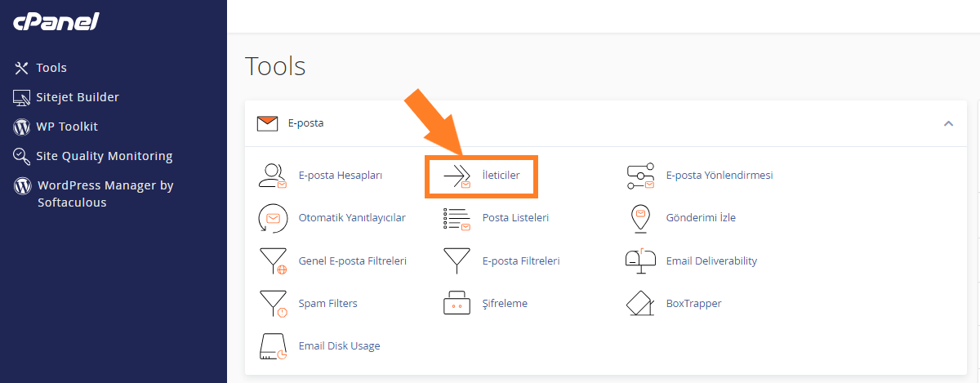This screenshot has width=980, height=383.
Task: Click the E-posta Filtreleri text link
Action: (521, 261)
